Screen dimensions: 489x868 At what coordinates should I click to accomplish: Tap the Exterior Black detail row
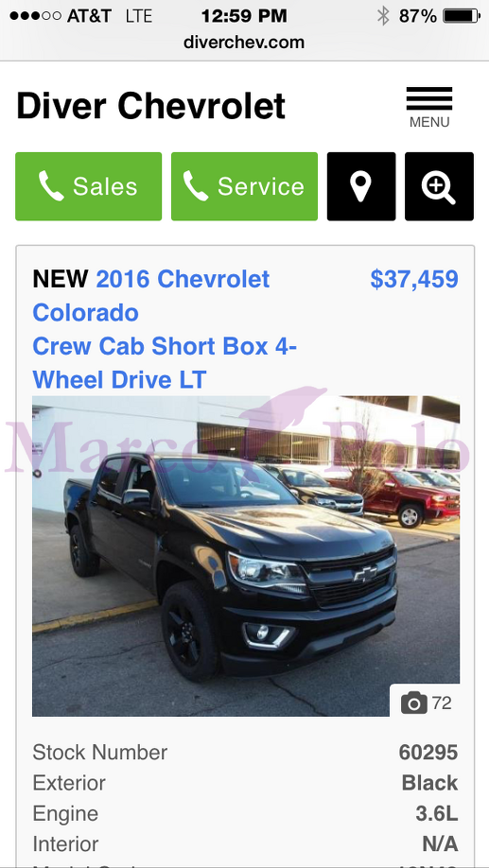click(x=245, y=783)
